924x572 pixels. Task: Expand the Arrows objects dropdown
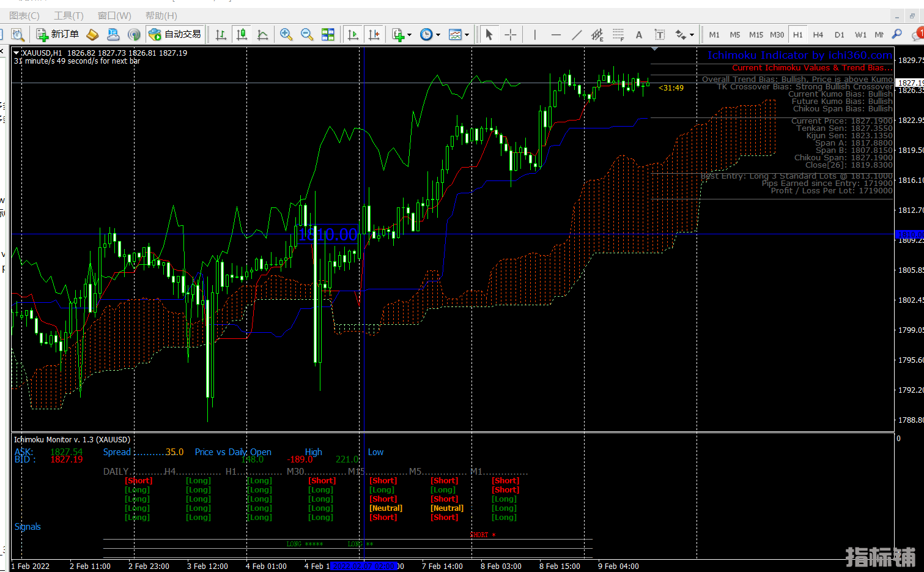tap(692, 35)
